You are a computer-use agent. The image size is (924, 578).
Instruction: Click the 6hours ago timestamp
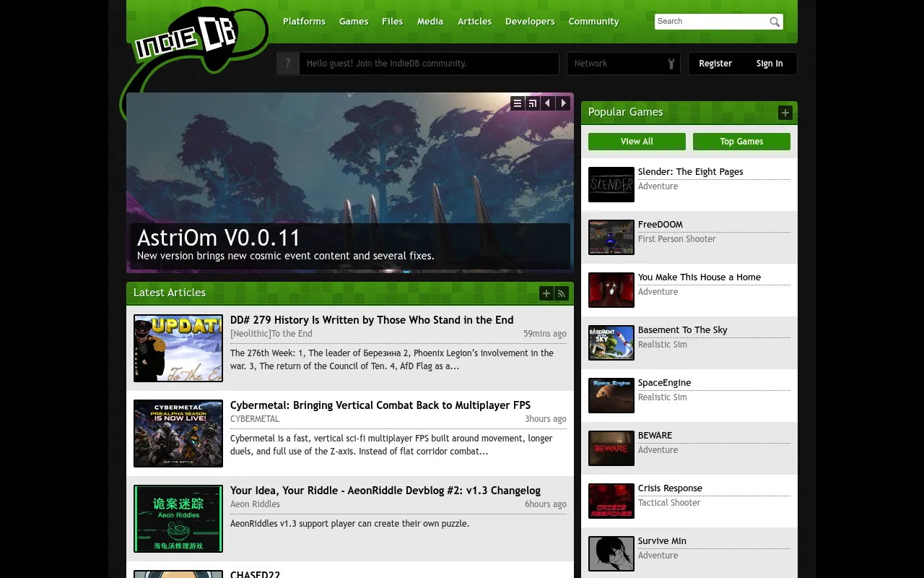pyautogui.click(x=546, y=504)
